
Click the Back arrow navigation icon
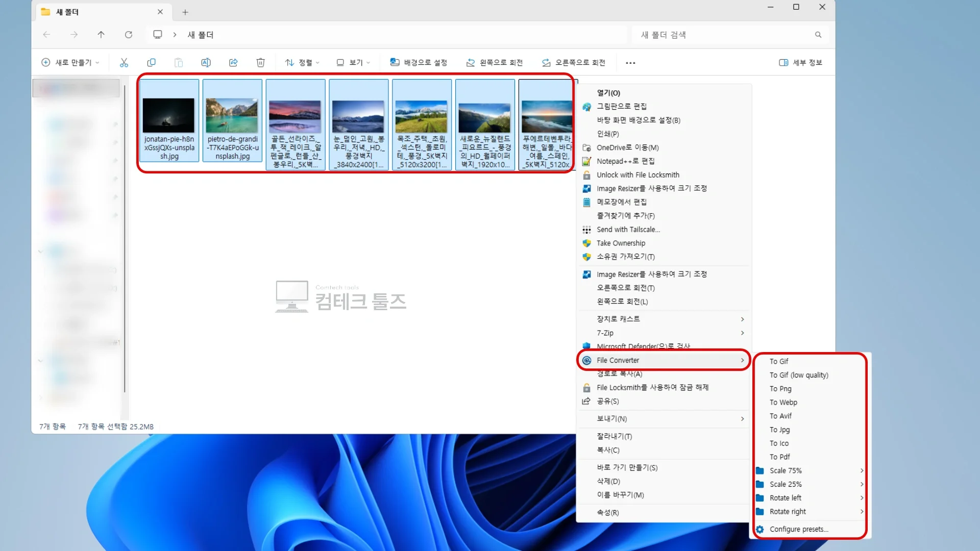[46, 35]
